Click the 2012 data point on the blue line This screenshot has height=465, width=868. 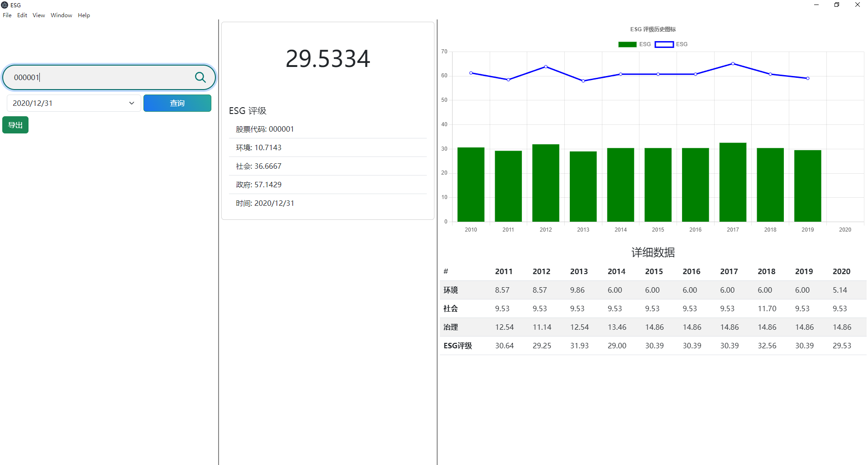point(545,66)
